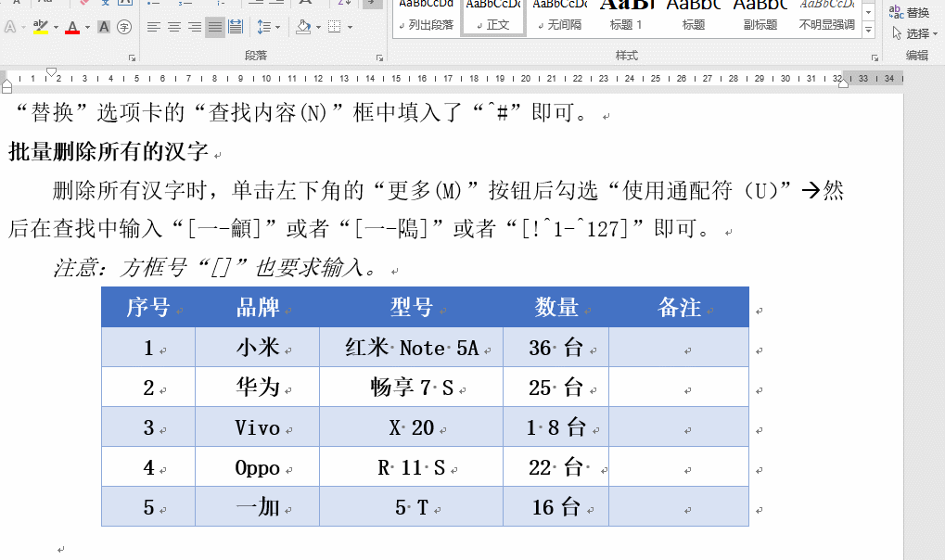The width and height of the screenshot is (945, 560).
Task: Click 替换 to replace text
Action: pos(909,13)
